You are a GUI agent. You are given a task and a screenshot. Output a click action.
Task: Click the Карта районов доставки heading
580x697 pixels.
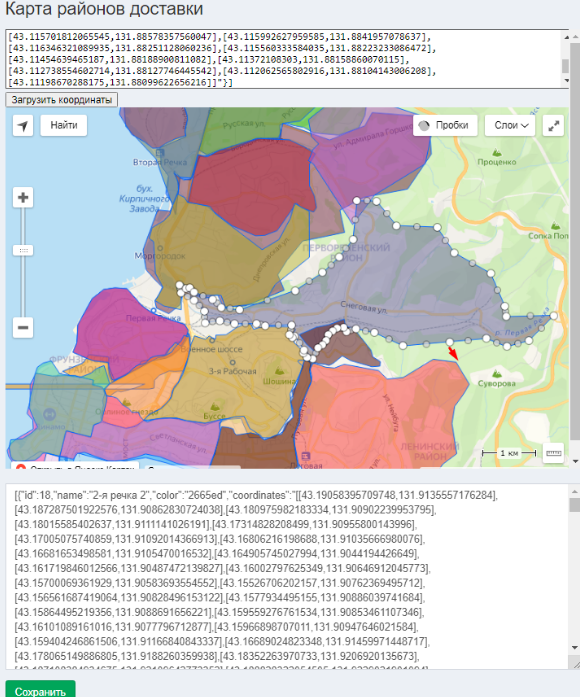(x=104, y=9)
